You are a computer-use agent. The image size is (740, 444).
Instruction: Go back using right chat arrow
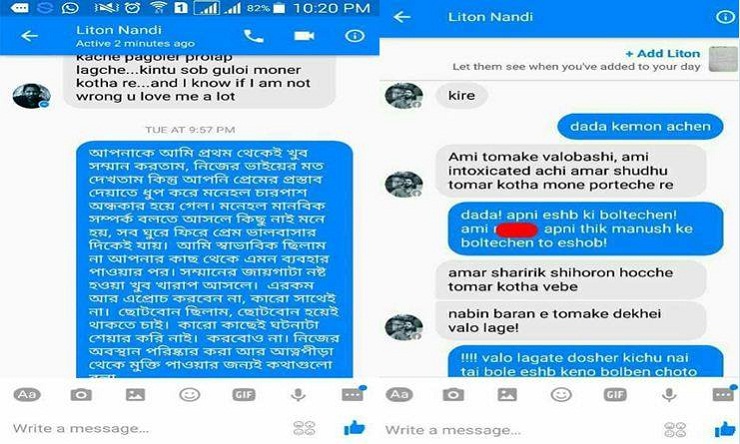402,17
